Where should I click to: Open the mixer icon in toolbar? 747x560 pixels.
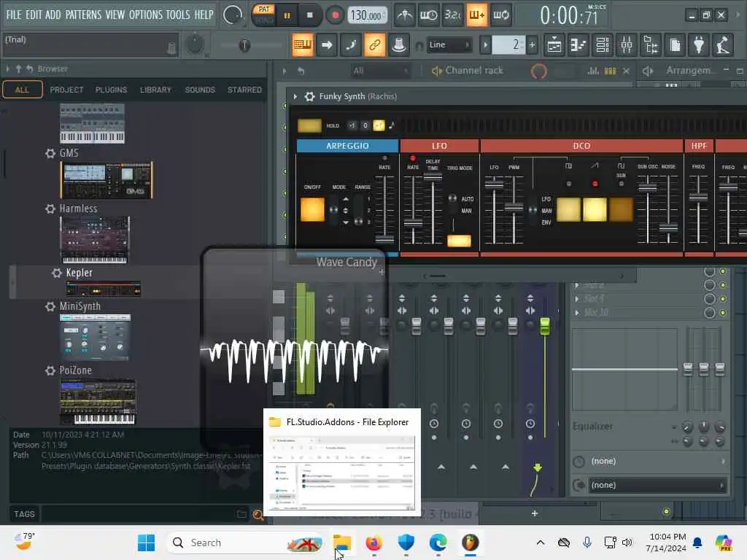point(627,45)
